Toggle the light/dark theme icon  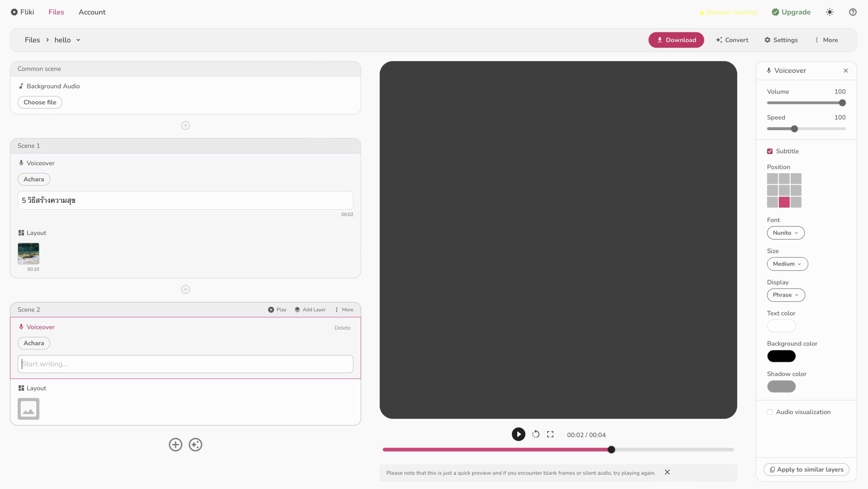click(x=829, y=12)
